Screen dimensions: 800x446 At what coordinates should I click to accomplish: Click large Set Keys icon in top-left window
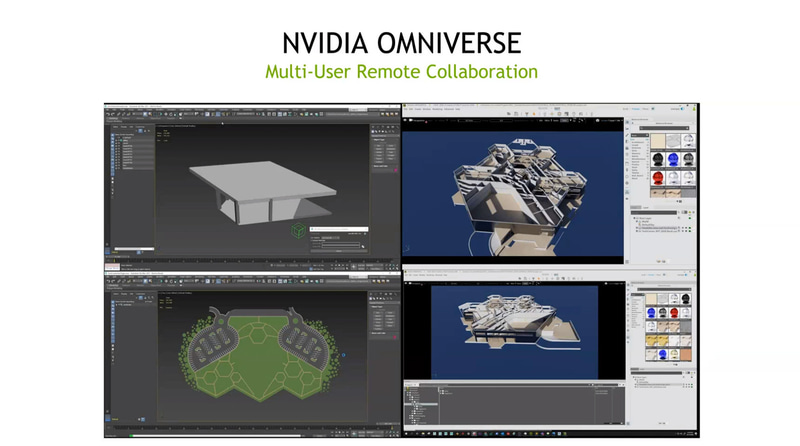point(354,266)
